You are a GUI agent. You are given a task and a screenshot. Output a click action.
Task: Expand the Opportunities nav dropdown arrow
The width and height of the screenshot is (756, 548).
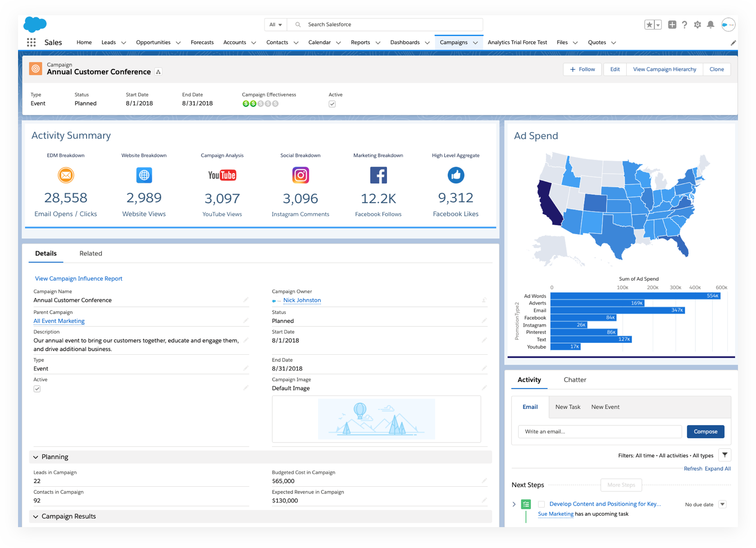[x=178, y=43]
